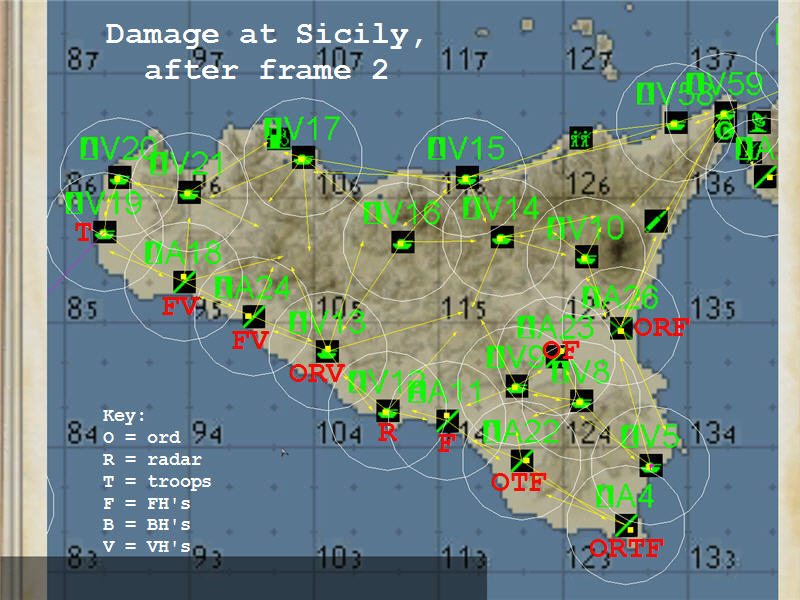Viewport: 800px width, 600px height.
Task: Click the radar dish factory icon
Action: coord(760,122)
